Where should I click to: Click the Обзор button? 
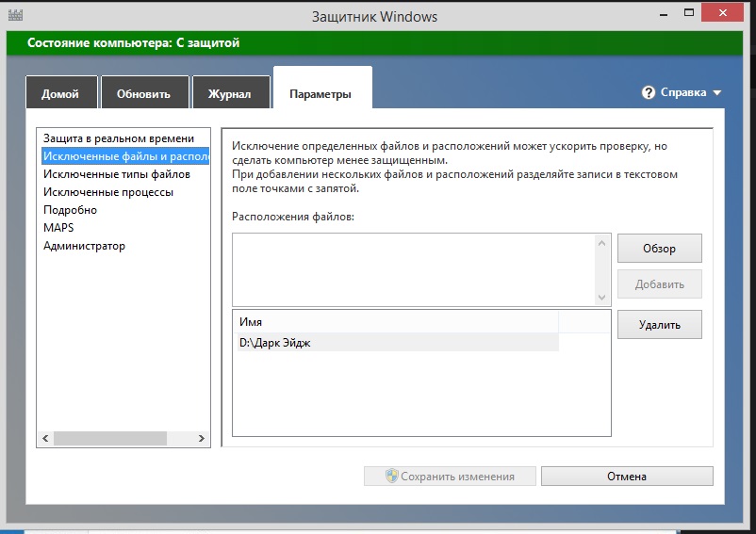coord(660,249)
